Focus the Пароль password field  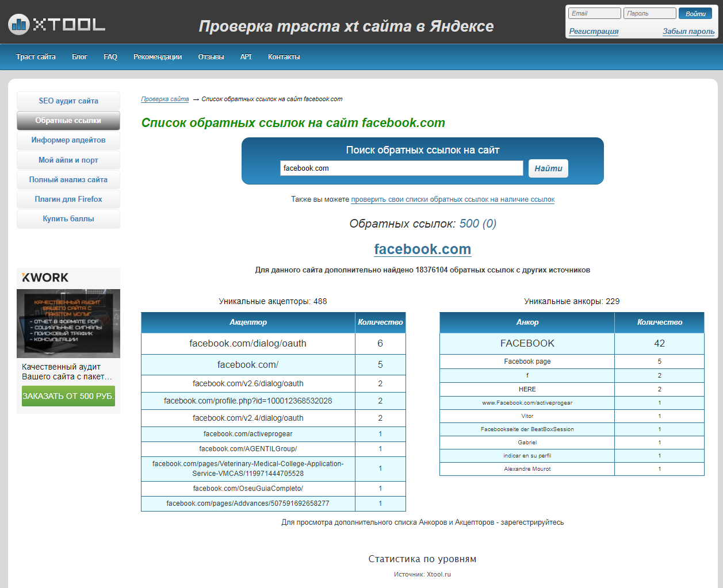pyautogui.click(x=650, y=13)
